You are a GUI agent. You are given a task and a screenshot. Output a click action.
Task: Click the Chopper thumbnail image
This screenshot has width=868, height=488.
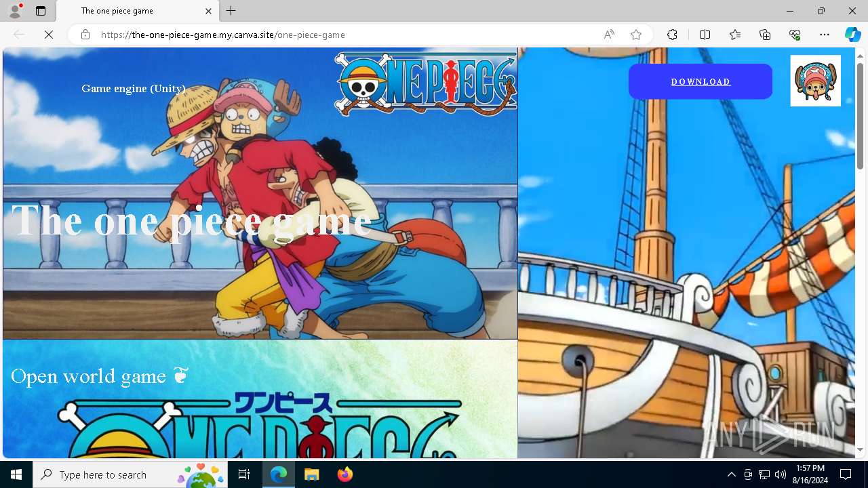pos(815,81)
